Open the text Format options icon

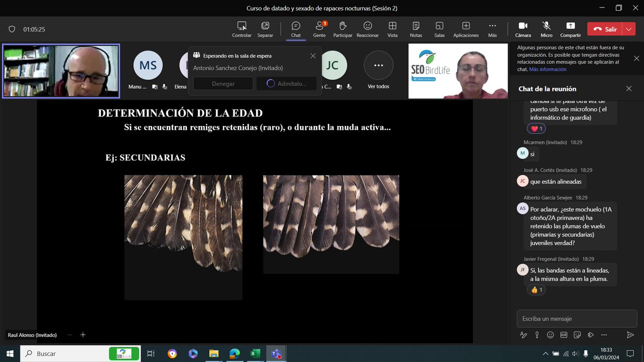click(x=523, y=335)
